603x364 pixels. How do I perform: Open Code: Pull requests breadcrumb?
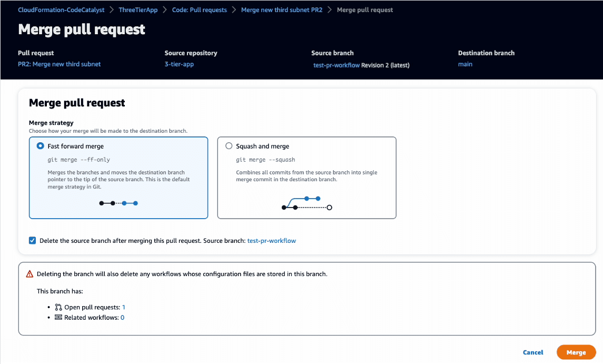tap(199, 9)
